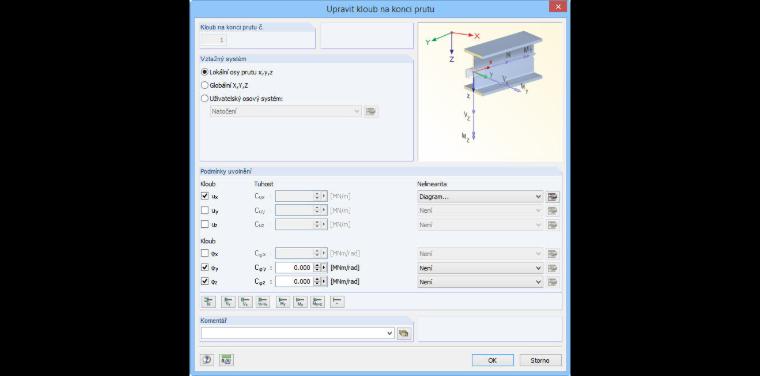Image resolution: width=760 pixels, height=376 pixels.
Task: Open the diagram editor icon in the ux row
Action: click(553, 197)
